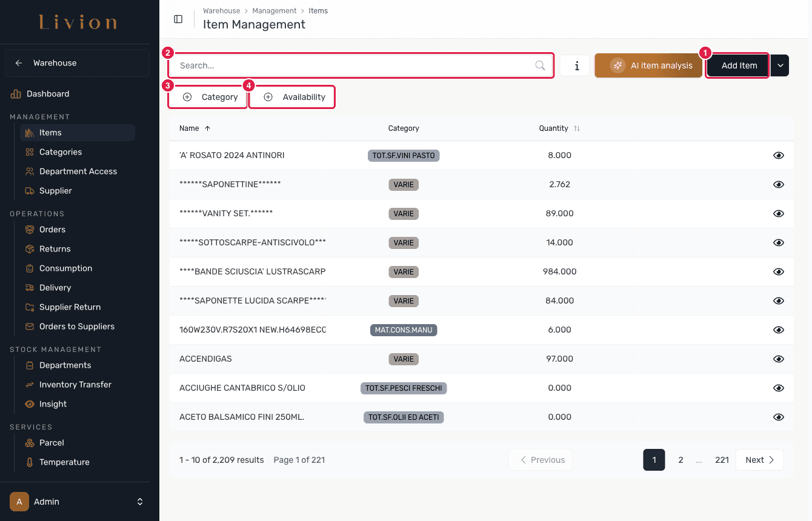
Task: Click the Admin avatar "A"
Action: pos(19,502)
